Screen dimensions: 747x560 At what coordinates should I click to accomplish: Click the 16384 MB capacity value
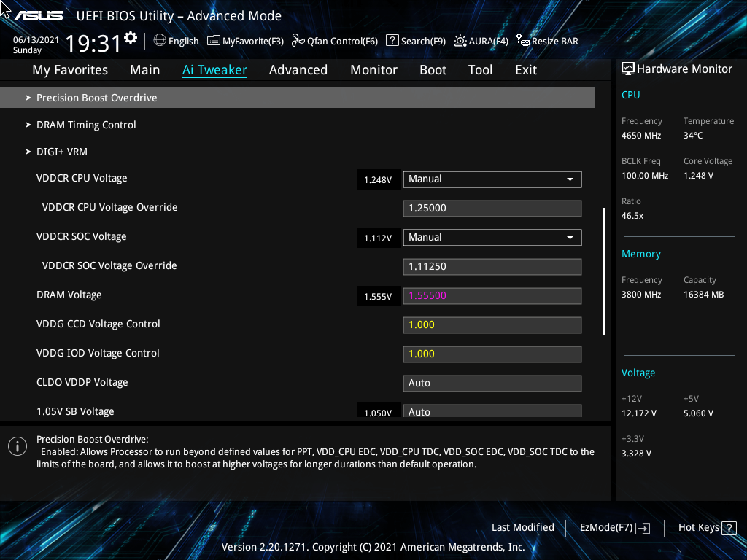point(704,295)
